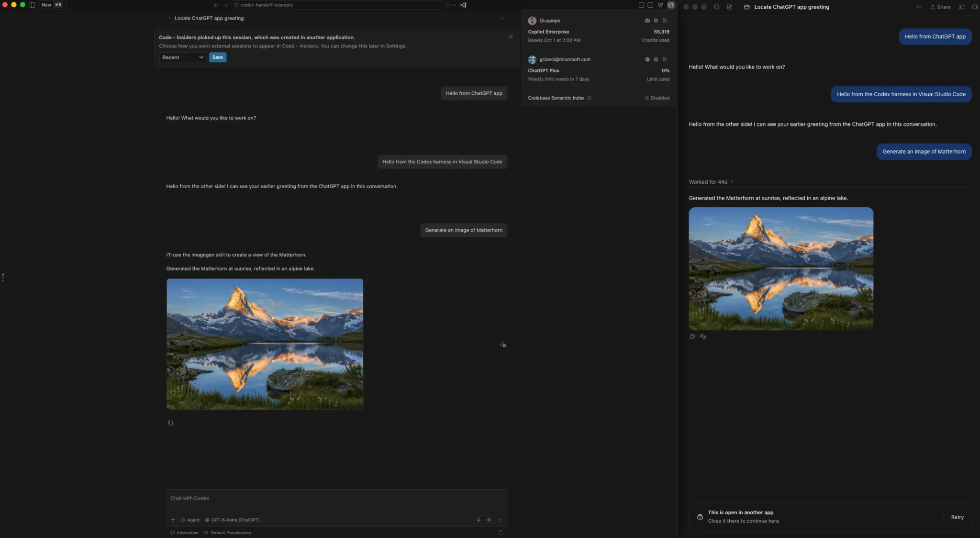980x538 pixels.
Task: Open the ChatGPT window more options ellipsis
Action: 918,7
